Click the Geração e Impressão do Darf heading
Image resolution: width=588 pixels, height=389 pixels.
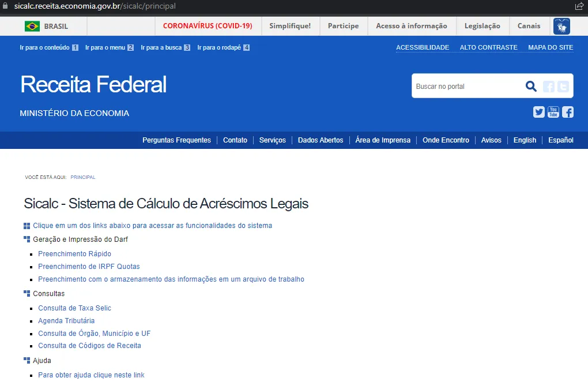pos(80,240)
